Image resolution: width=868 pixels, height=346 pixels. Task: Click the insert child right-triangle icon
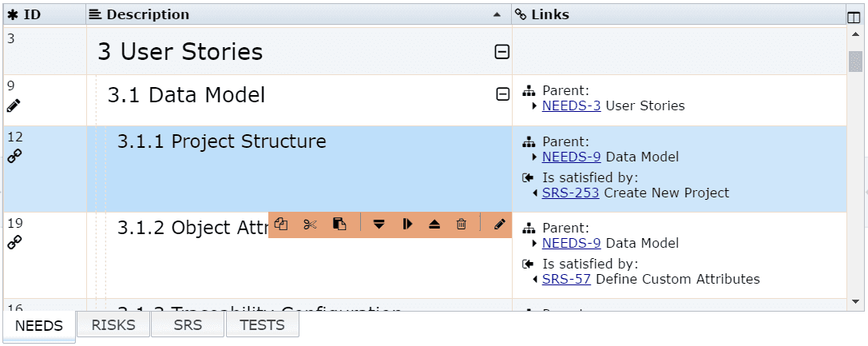(x=408, y=225)
